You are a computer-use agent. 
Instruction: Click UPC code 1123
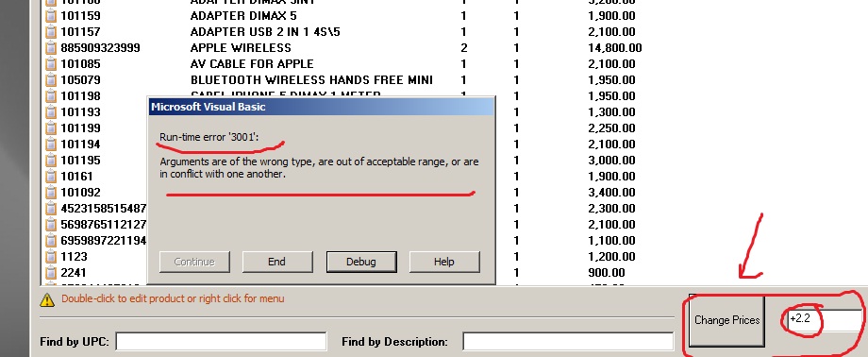point(74,257)
